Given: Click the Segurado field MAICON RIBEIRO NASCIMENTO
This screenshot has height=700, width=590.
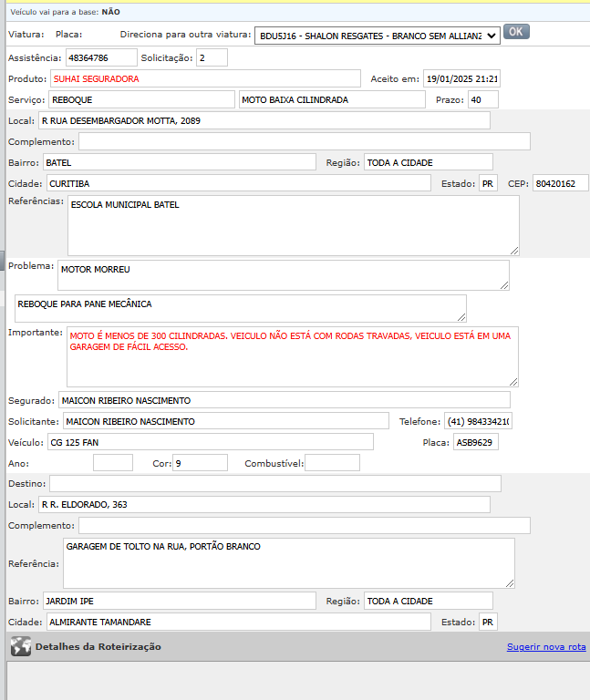Looking at the screenshot, I should (285, 400).
